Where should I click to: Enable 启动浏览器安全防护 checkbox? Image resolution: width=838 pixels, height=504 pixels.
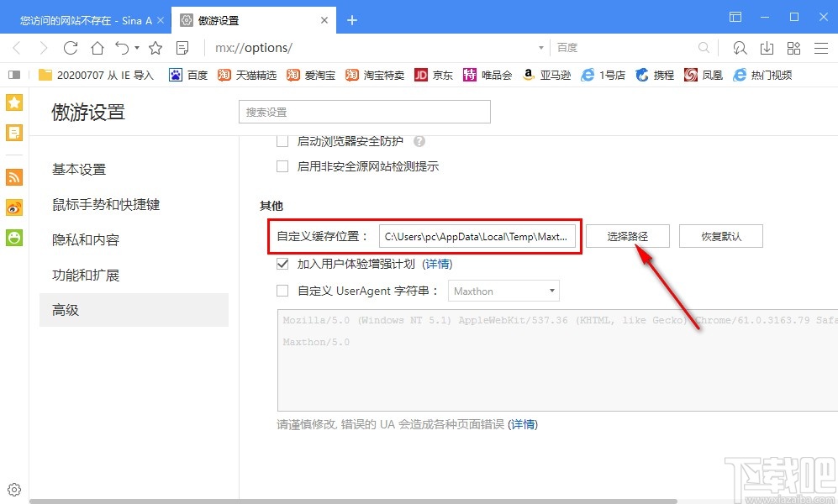point(282,141)
